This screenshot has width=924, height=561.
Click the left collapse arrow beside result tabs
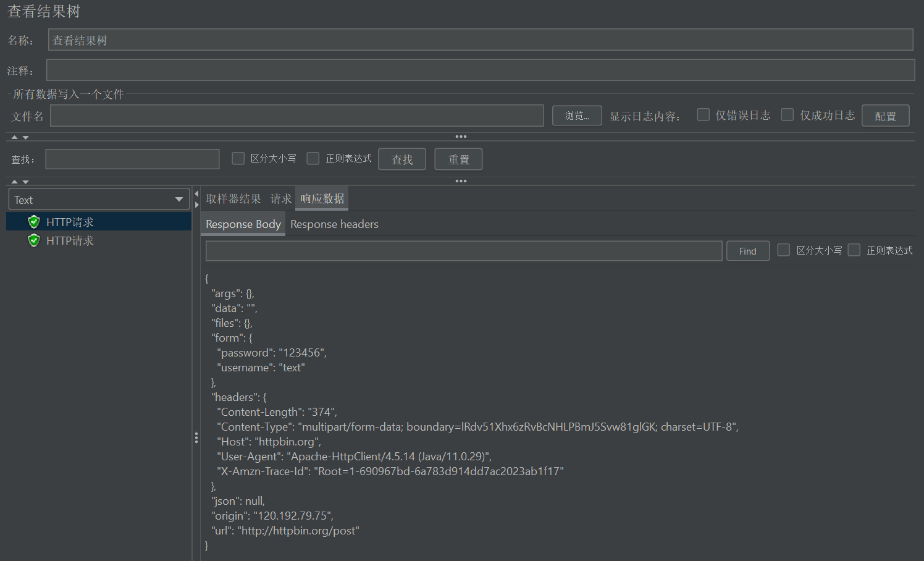tap(196, 194)
